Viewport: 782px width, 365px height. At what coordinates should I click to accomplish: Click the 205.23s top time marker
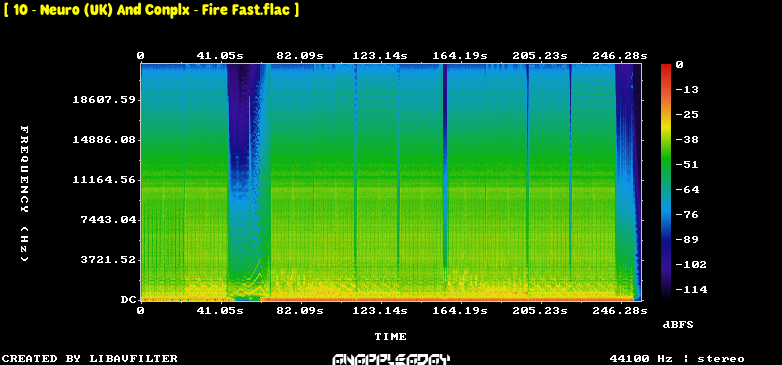tap(540, 55)
